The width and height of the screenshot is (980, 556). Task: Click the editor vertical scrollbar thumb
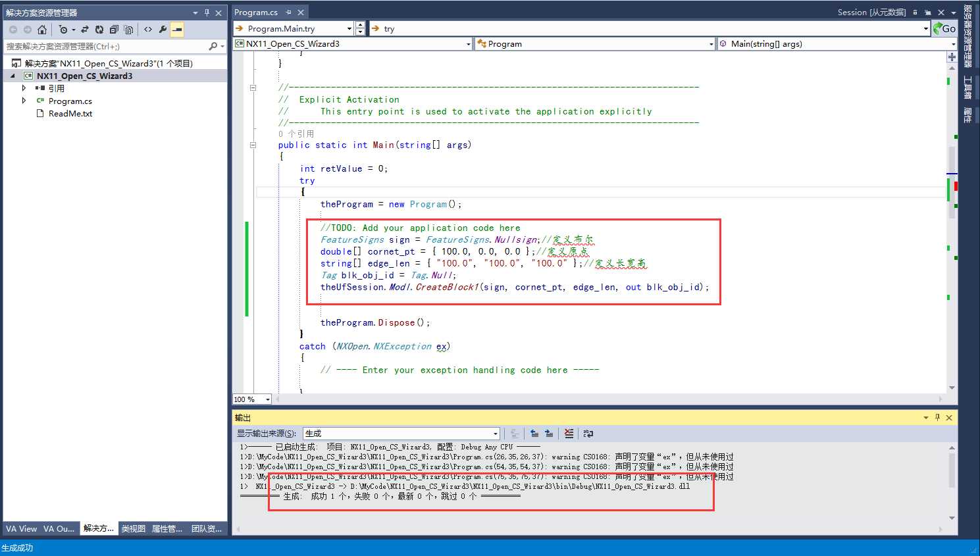[x=952, y=181]
